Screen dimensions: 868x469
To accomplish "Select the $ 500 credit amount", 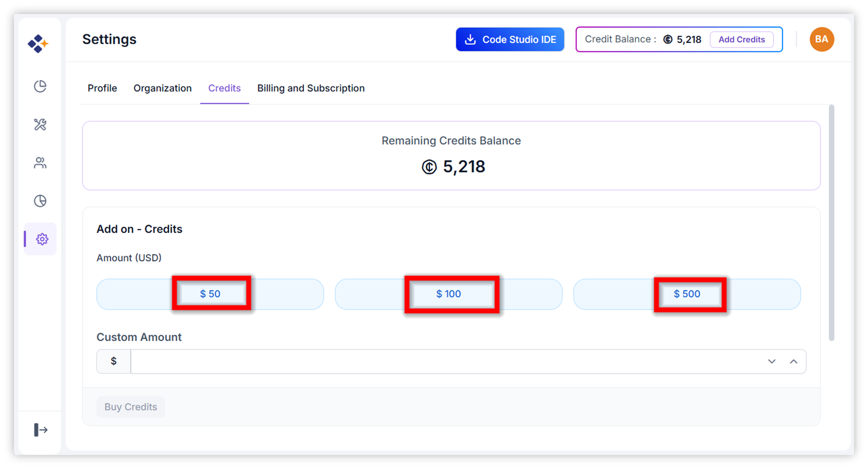I will [x=687, y=294].
